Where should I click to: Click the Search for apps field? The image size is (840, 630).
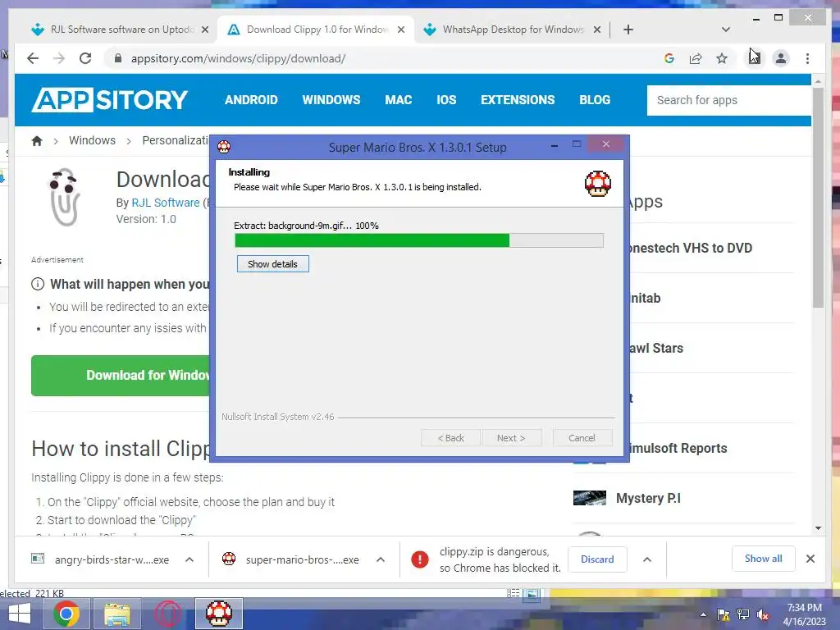[x=728, y=100]
